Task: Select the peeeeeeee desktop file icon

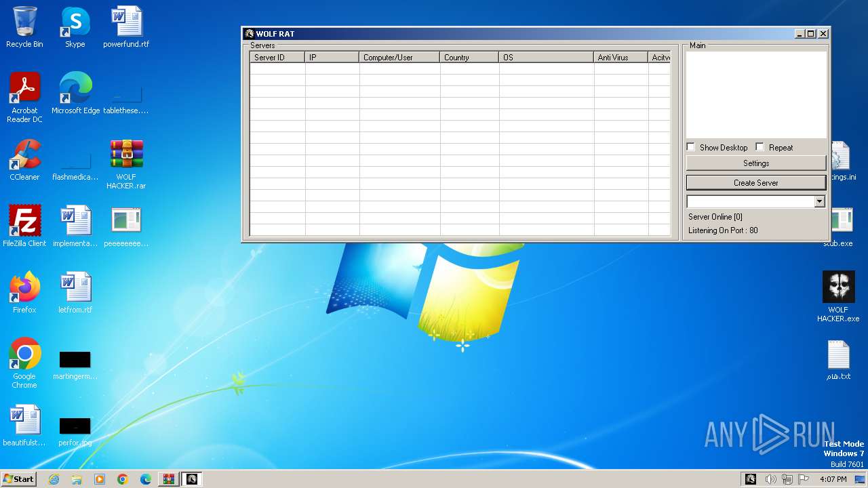Action: pyautogui.click(x=126, y=226)
